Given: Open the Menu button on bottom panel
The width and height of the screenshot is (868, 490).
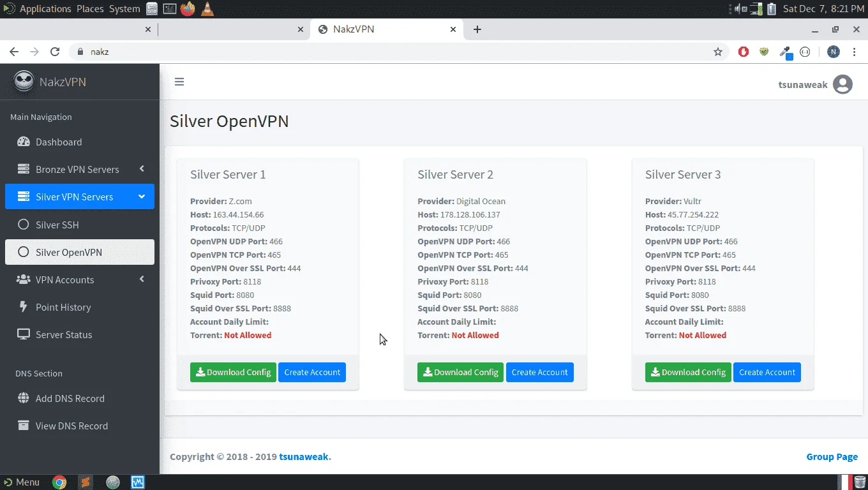Looking at the screenshot, I should click(22, 482).
